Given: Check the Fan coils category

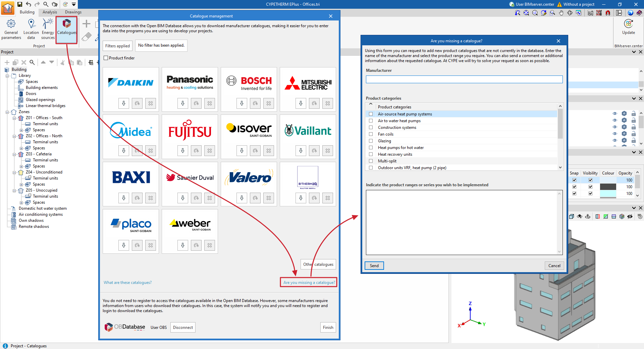Looking at the screenshot, I should tap(371, 134).
